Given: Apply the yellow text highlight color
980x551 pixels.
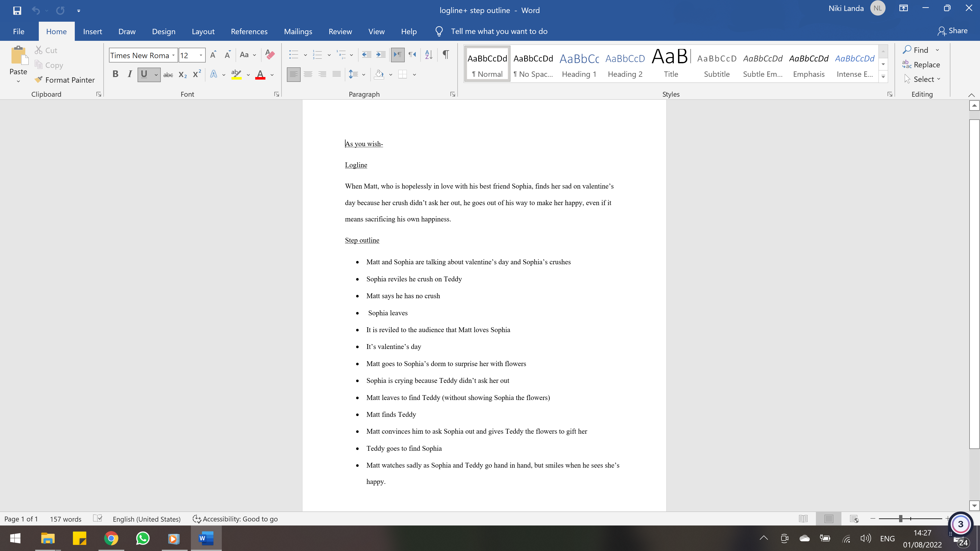Looking at the screenshot, I should click(x=236, y=74).
